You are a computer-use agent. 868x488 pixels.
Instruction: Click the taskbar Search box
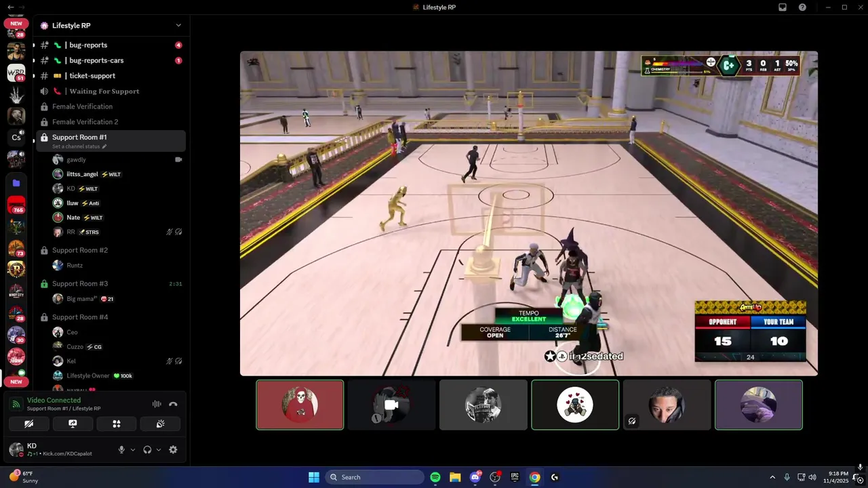[x=375, y=477]
